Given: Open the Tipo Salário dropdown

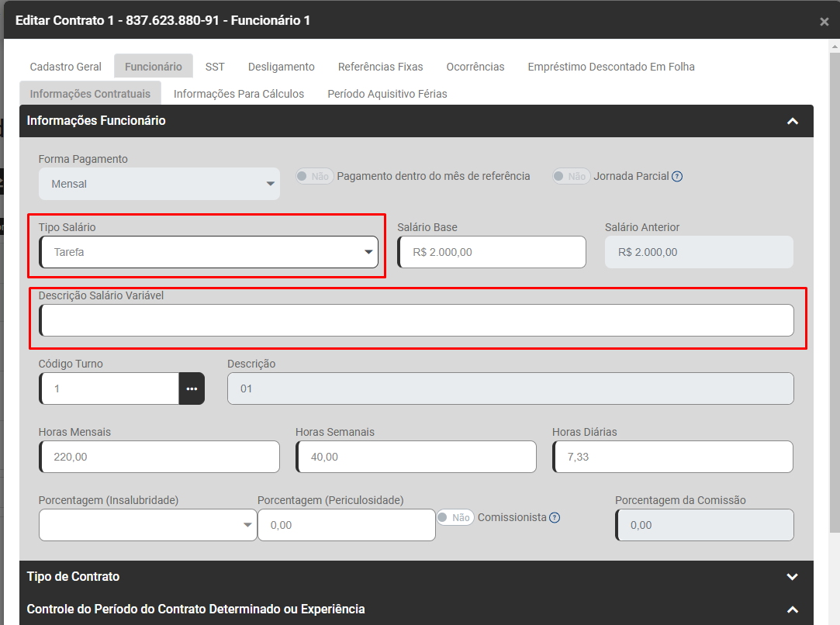Looking at the screenshot, I should (209, 252).
